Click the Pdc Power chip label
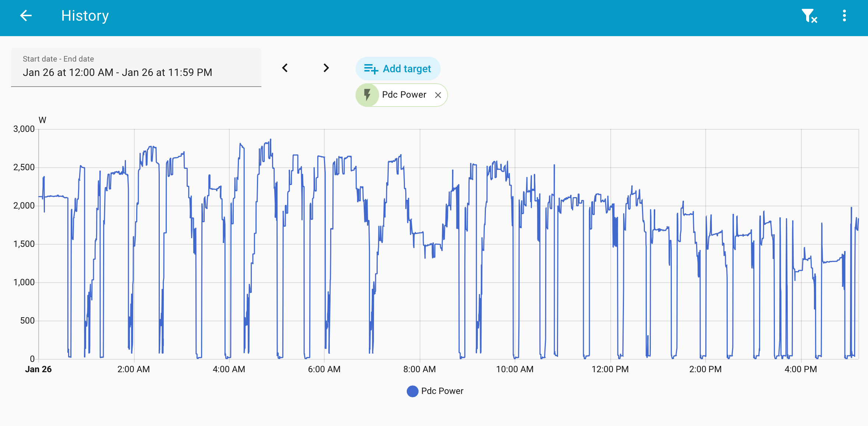Viewport: 868px width, 426px height. (x=404, y=95)
